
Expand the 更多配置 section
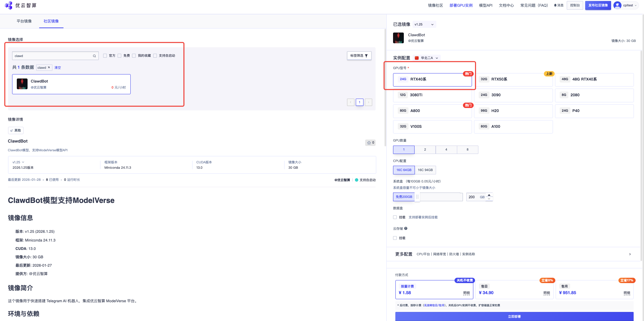630,254
